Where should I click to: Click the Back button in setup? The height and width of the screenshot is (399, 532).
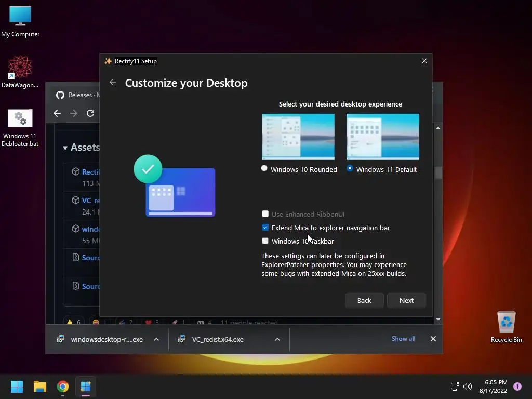364,300
